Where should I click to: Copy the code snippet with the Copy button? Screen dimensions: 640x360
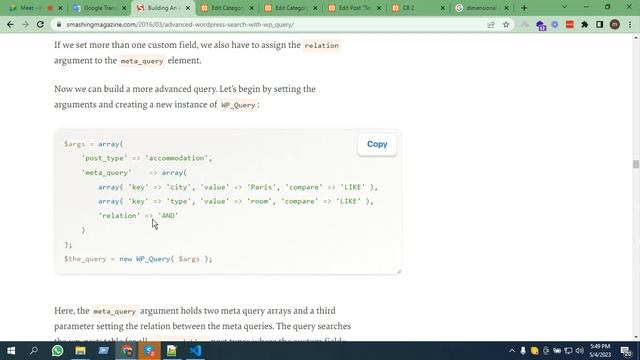pos(377,144)
